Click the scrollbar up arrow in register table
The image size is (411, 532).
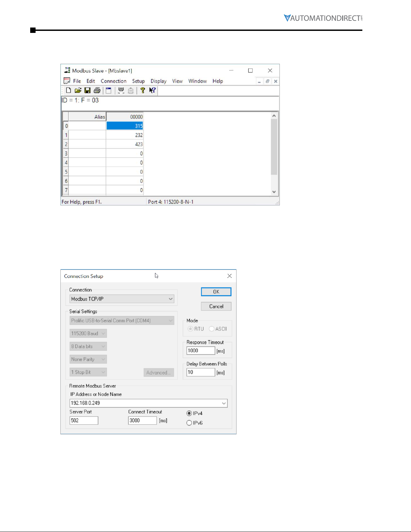point(274,116)
